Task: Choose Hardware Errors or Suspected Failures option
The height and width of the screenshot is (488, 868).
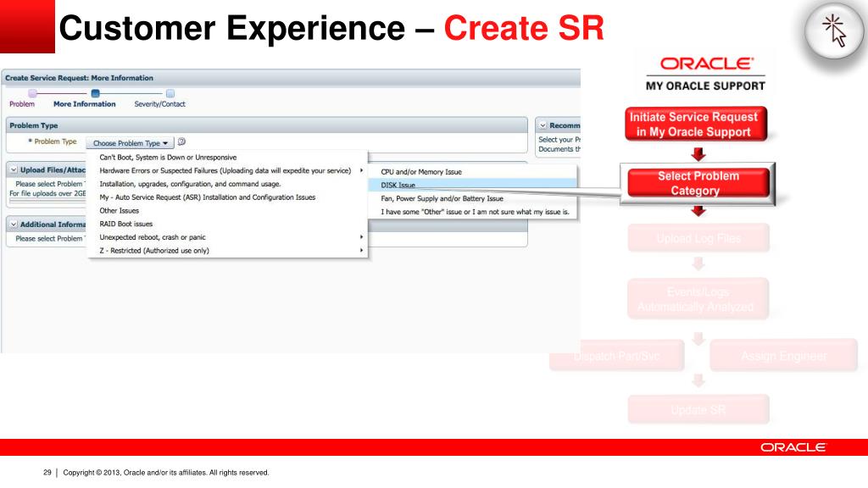Action: (227, 170)
